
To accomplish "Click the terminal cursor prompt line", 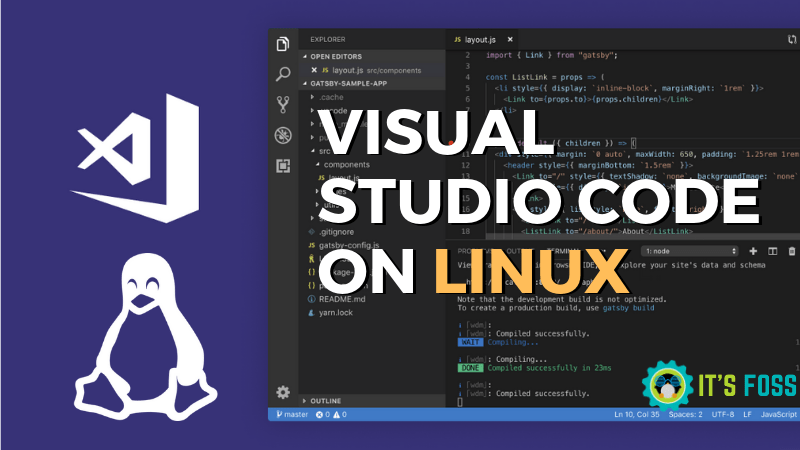I will tap(460, 402).
